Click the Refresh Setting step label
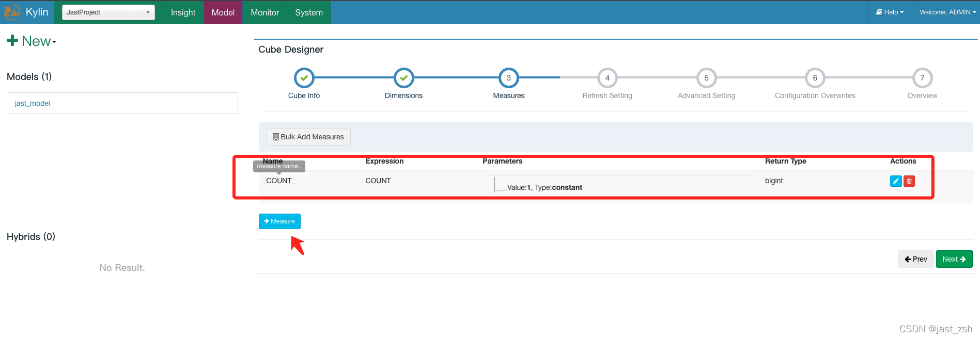The height and width of the screenshot is (339, 980). (x=608, y=95)
